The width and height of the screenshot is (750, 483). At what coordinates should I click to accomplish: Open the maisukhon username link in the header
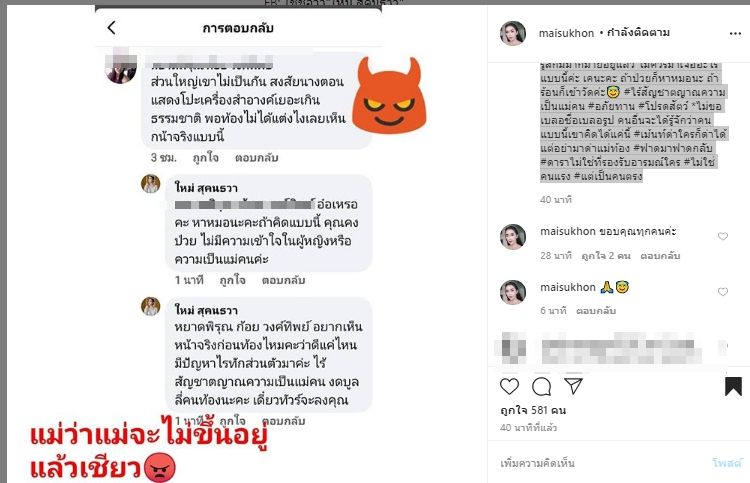click(x=566, y=33)
